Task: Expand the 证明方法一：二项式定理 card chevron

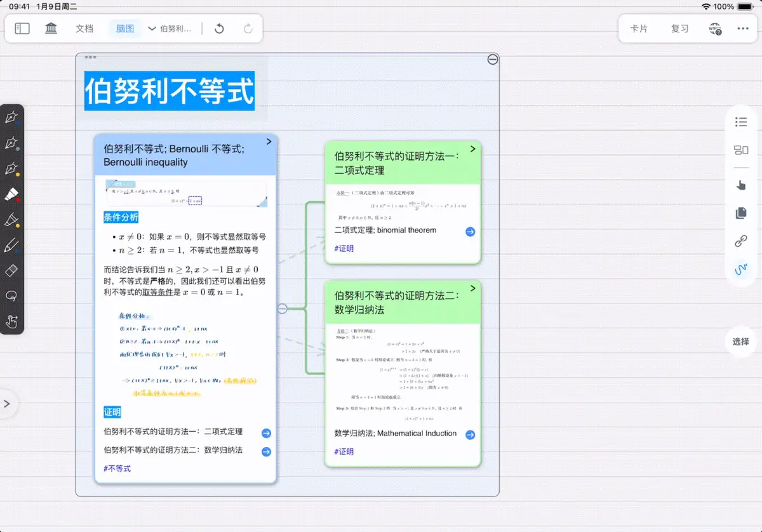Action: (x=473, y=149)
